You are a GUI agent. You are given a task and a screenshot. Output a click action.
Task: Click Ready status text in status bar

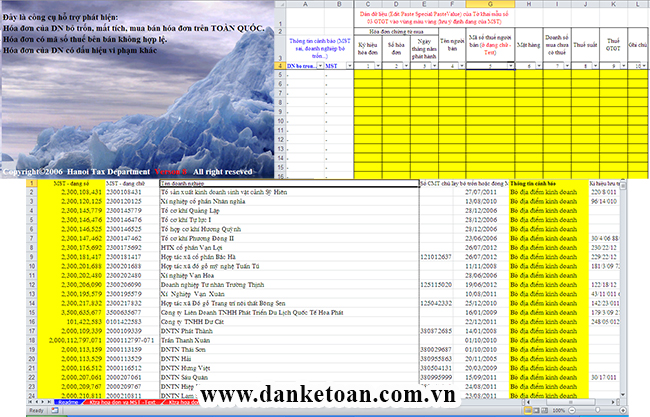(36, 410)
